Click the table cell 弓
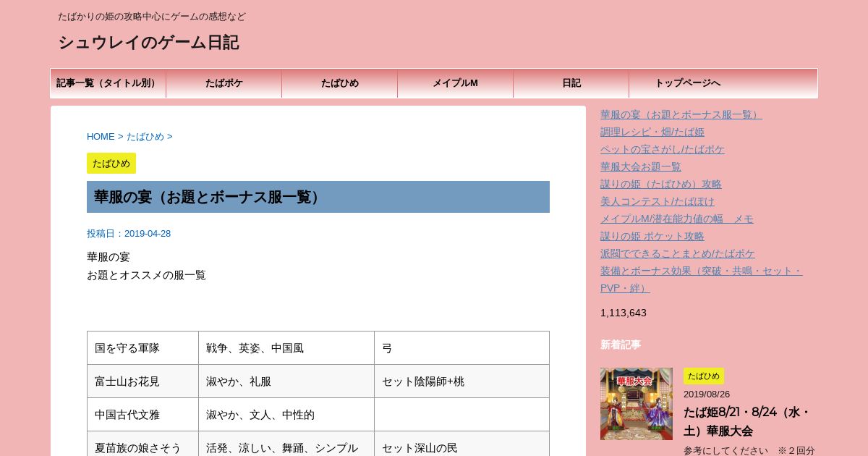Image resolution: width=868 pixels, height=456 pixels. [x=461, y=348]
